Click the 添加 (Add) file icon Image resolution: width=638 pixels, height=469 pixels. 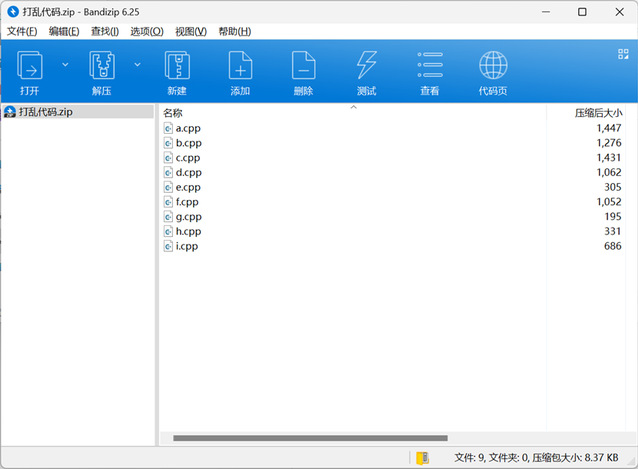[x=240, y=67]
